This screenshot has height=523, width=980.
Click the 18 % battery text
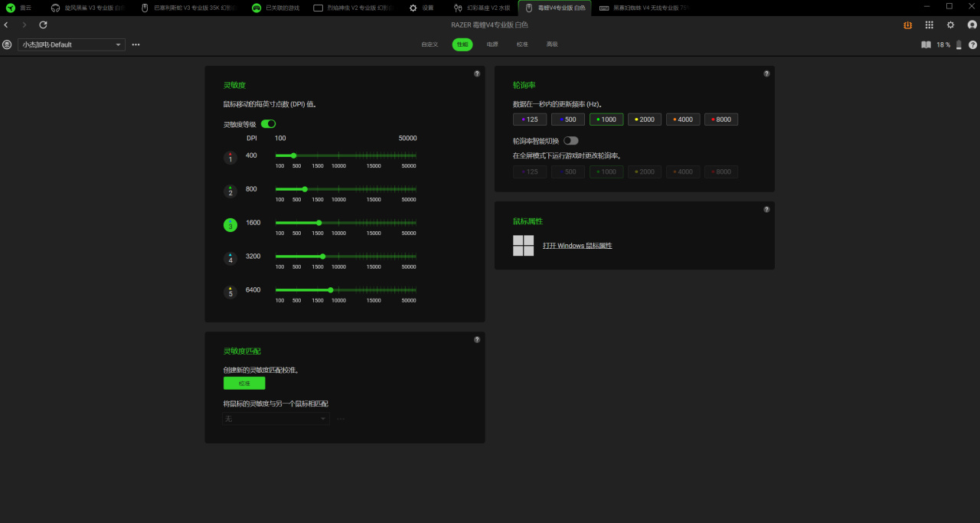[x=943, y=44]
